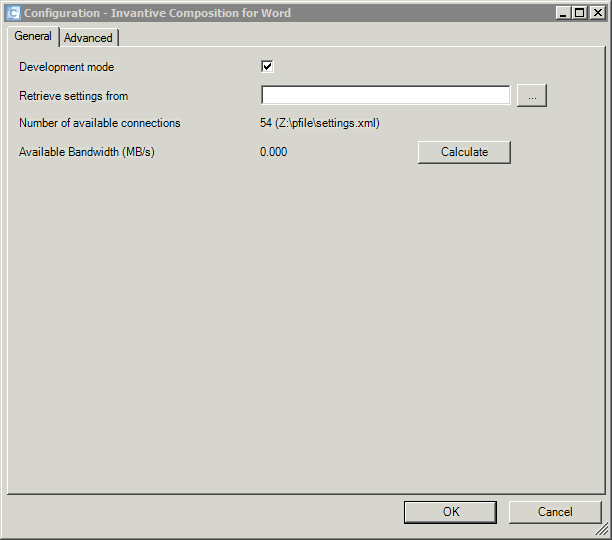The height and width of the screenshot is (540, 612).
Task: Click the resize grip in window corner
Action: click(x=602, y=529)
